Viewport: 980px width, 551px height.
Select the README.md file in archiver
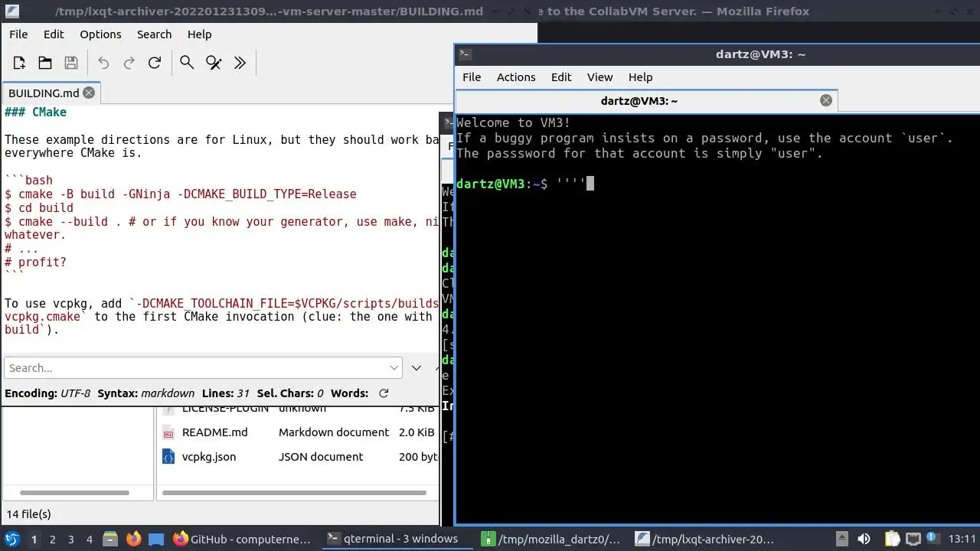click(214, 432)
